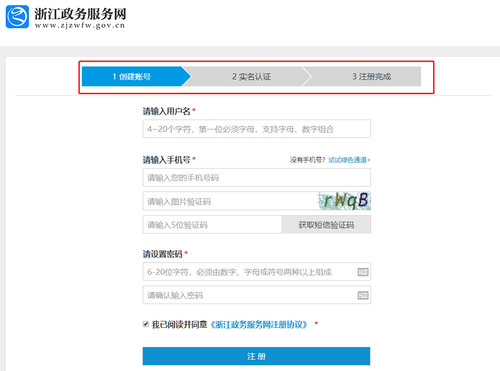500x371 pixels.
Task: Open the 试试绿色通道 link
Action: pyautogui.click(x=349, y=160)
